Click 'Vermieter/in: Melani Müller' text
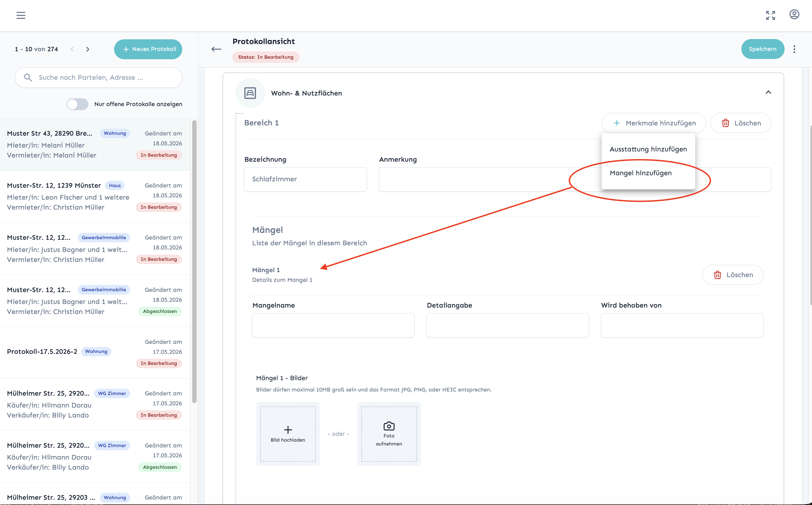This screenshot has width=812, height=505. 52,155
